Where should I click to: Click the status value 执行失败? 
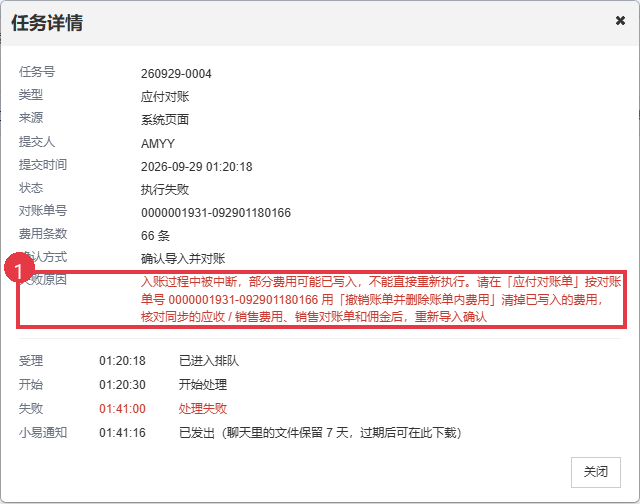pos(165,189)
